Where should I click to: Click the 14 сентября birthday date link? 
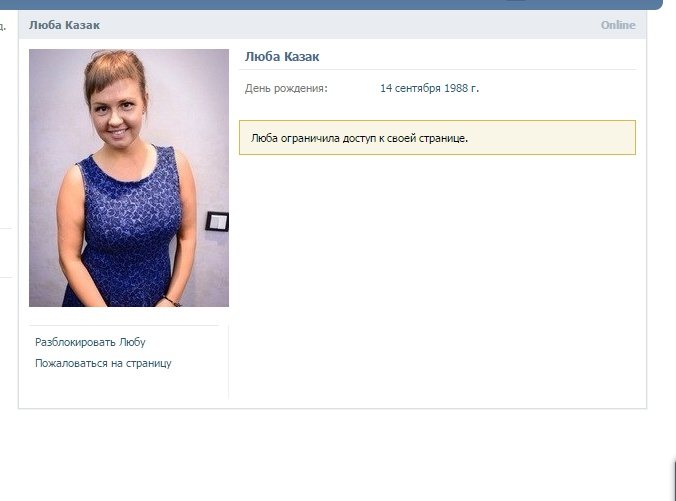[x=414, y=88]
